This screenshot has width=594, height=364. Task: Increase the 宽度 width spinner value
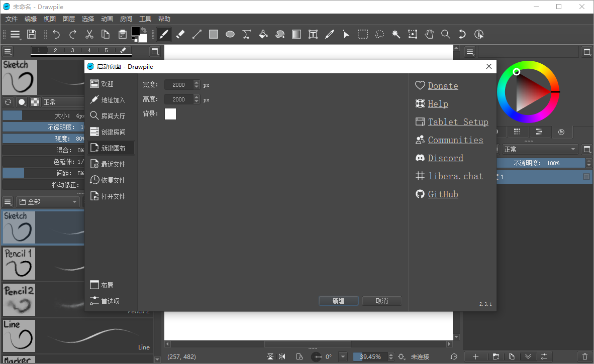click(x=196, y=82)
